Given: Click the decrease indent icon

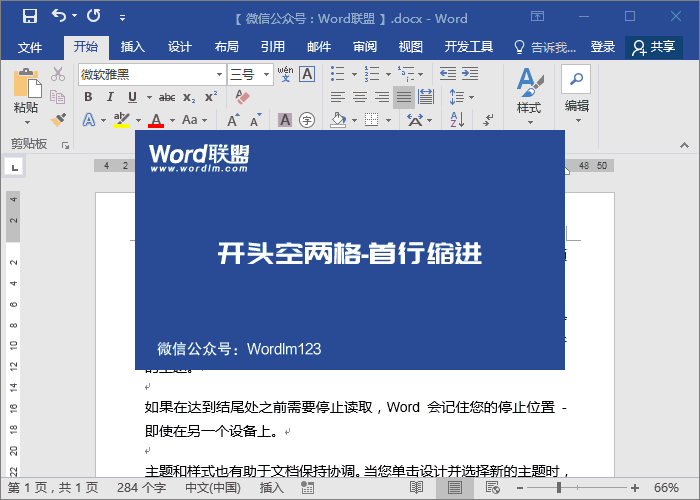Looking at the screenshot, I should pos(447,74).
